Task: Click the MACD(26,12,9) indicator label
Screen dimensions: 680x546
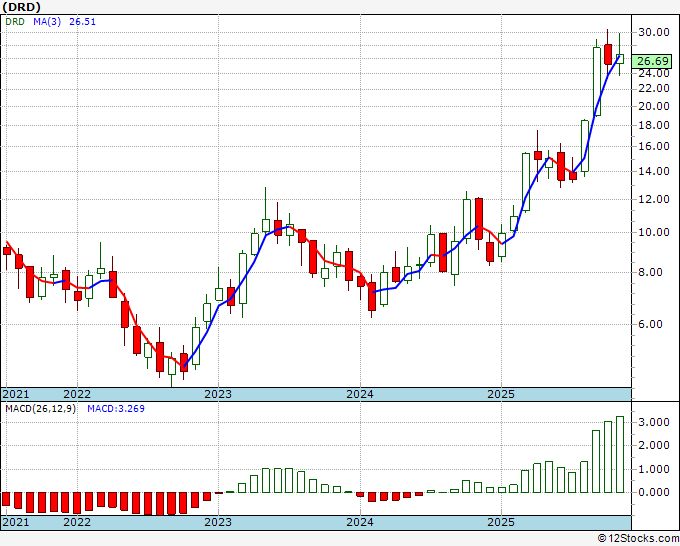Action: tap(40, 409)
